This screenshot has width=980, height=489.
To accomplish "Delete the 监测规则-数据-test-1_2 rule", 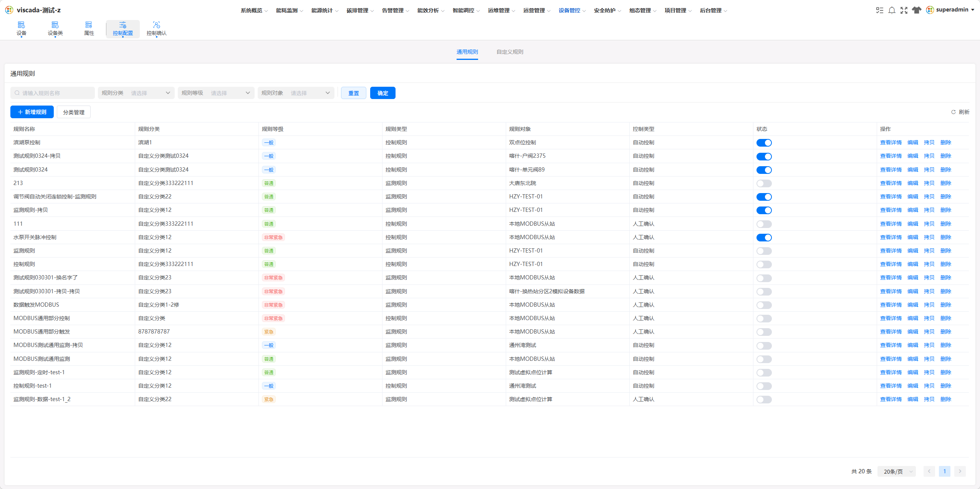I will point(945,399).
